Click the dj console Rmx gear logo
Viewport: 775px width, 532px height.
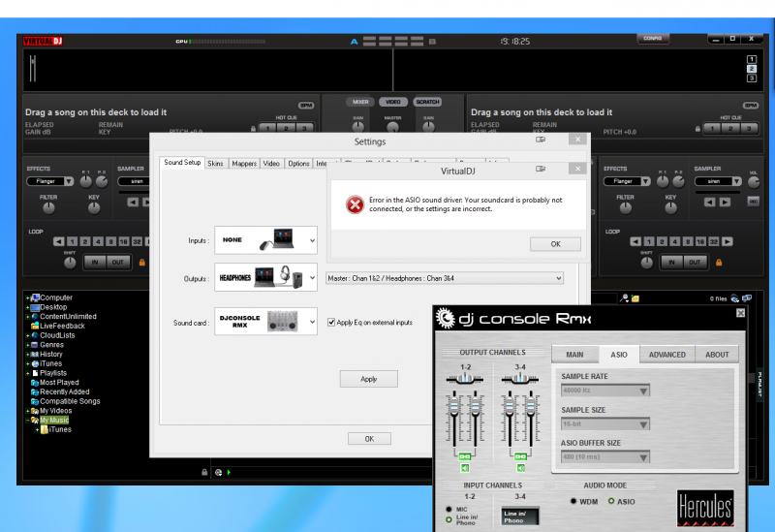point(446,319)
